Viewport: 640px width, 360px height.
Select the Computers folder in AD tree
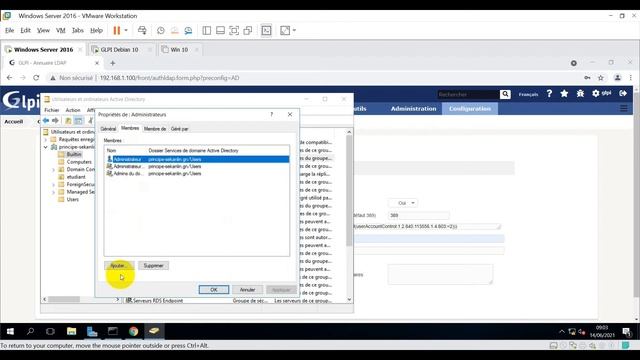pyautogui.click(x=75, y=162)
